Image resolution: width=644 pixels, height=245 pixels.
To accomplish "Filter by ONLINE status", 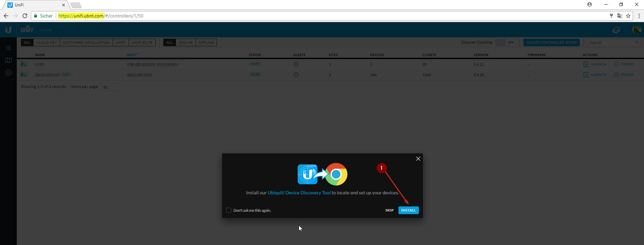I will click(x=186, y=42).
